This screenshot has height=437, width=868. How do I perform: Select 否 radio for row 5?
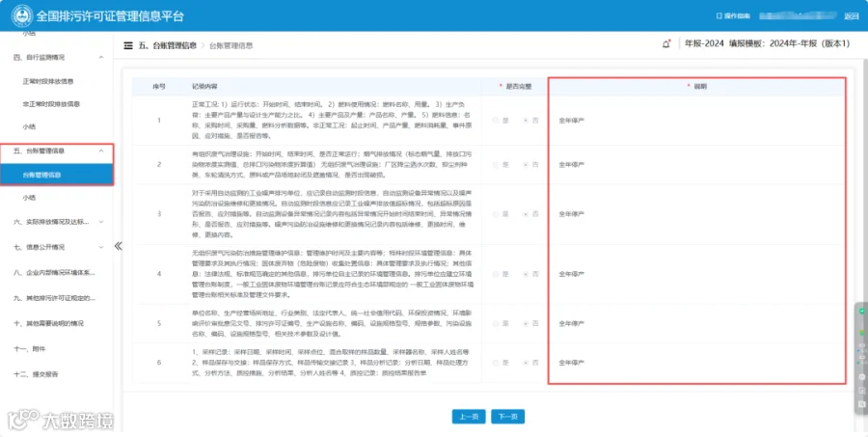(526, 323)
